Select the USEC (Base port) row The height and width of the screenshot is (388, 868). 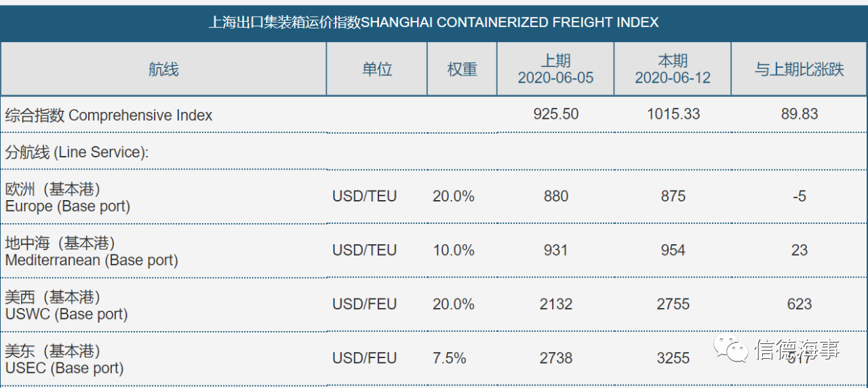click(x=434, y=359)
